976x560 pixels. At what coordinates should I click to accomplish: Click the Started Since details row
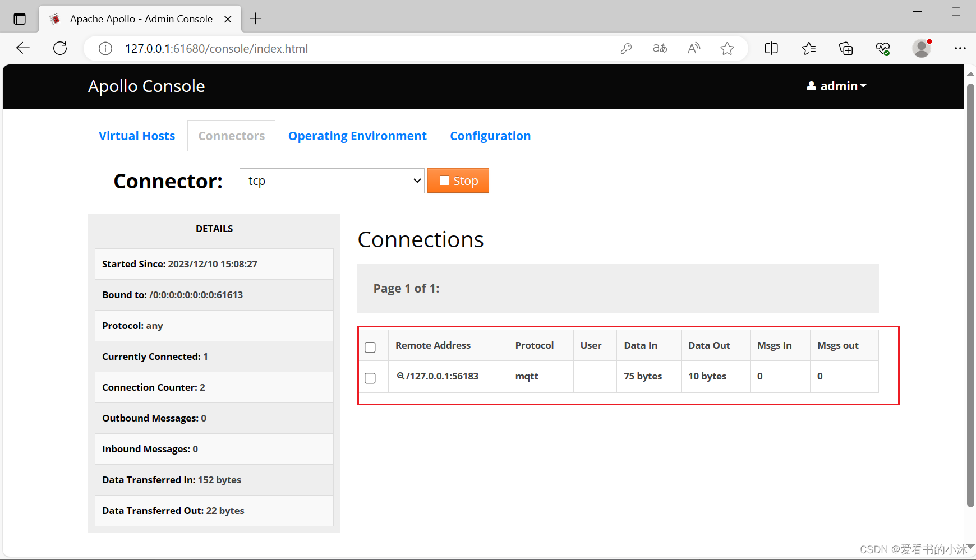[214, 264]
